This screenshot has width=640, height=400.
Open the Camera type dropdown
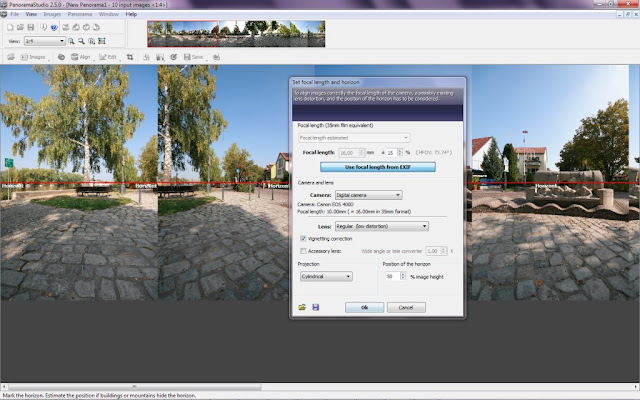pyautogui.click(x=369, y=195)
